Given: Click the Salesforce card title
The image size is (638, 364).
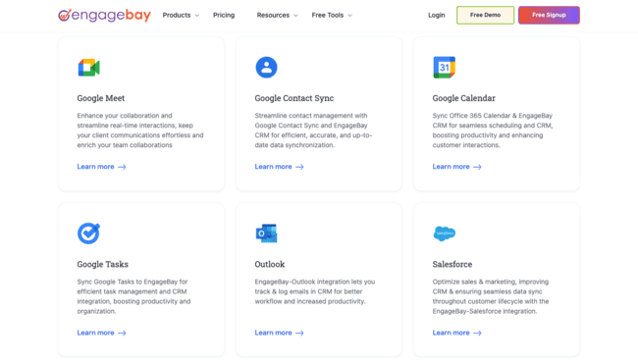Looking at the screenshot, I should tap(452, 264).
